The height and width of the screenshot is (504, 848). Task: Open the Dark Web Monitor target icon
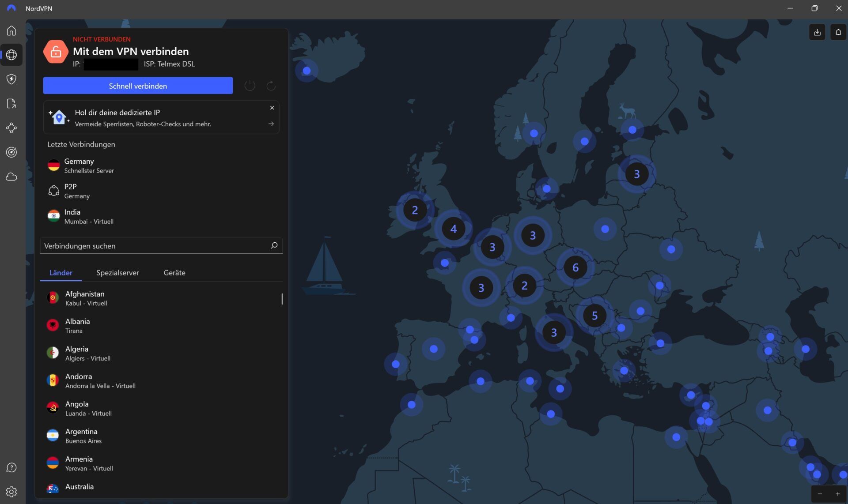point(11,152)
